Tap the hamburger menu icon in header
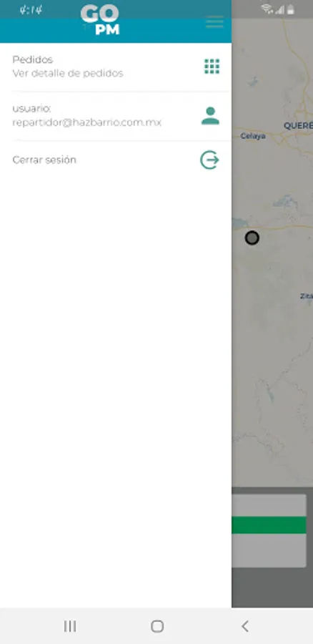 point(214,21)
